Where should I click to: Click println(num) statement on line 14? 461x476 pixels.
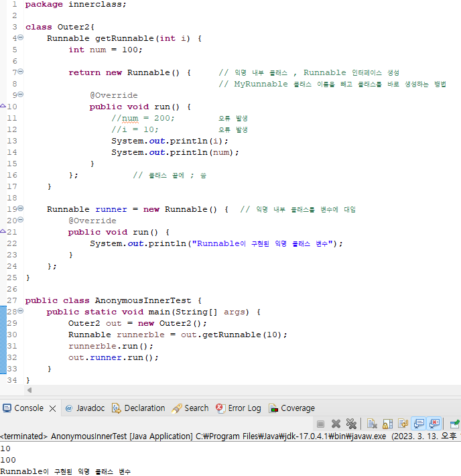click(x=175, y=152)
